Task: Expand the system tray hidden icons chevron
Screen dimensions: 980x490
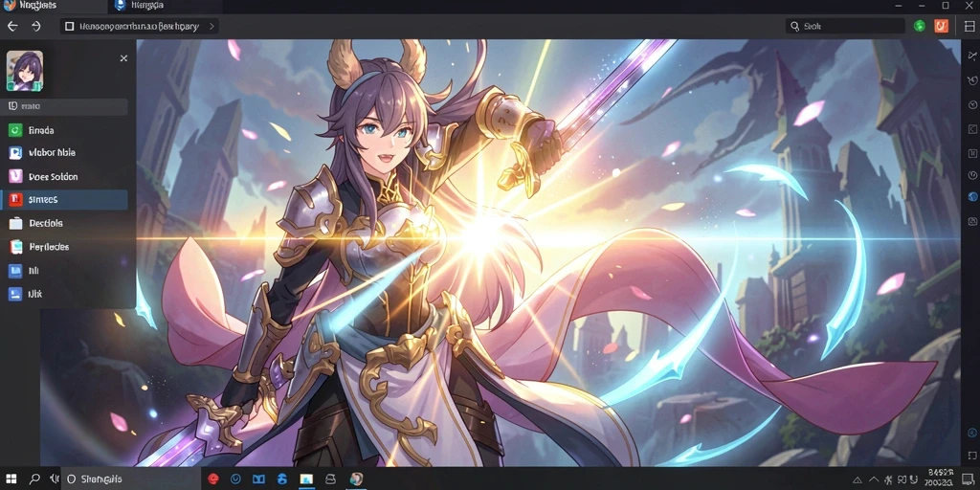Action: tap(874, 479)
